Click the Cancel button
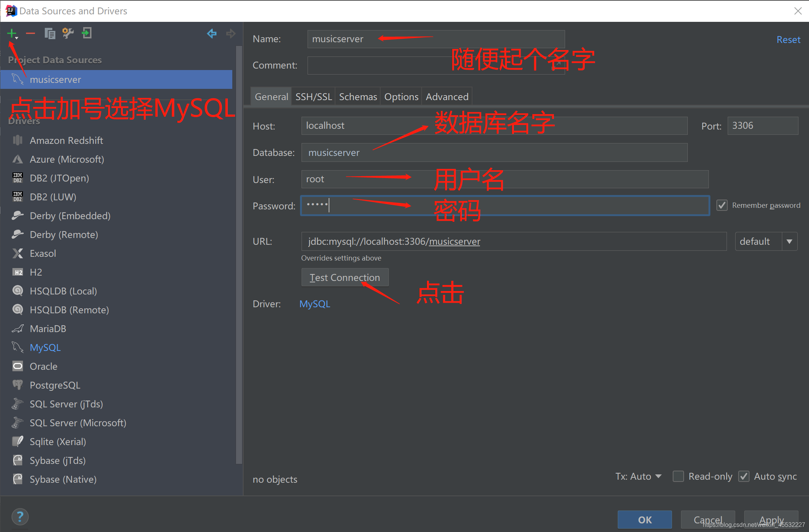 click(708, 520)
